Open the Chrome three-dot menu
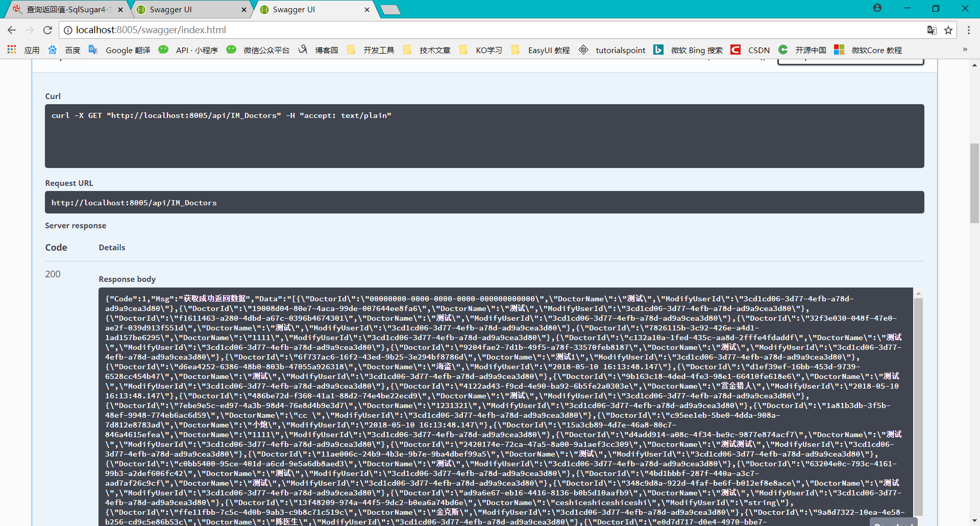The height and width of the screenshot is (526, 980). click(x=968, y=30)
